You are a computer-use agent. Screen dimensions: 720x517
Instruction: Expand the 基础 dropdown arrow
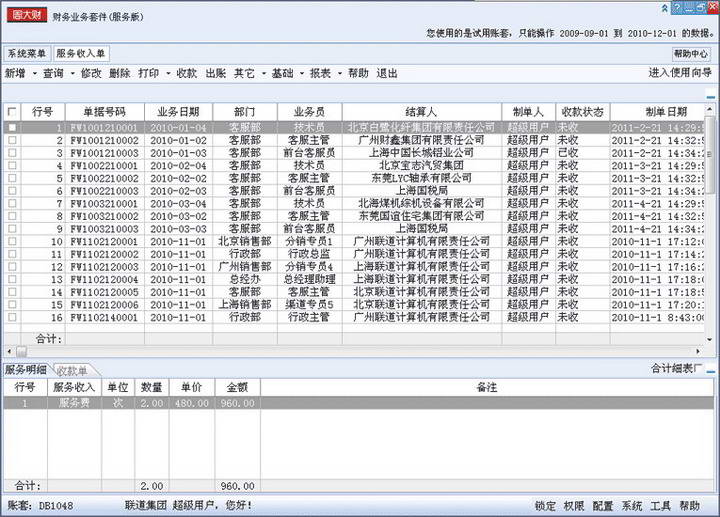302,74
